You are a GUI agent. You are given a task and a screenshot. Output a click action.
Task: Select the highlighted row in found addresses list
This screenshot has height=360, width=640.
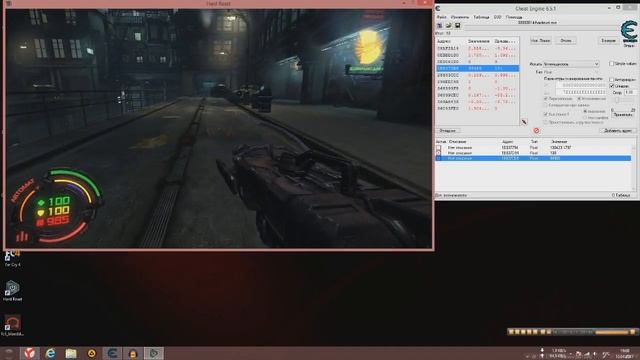point(477,68)
